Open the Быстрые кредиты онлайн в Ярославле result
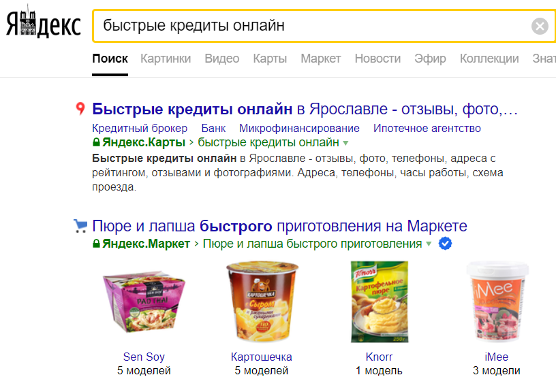Image resolution: width=556 pixels, height=392 pixels. [x=305, y=109]
